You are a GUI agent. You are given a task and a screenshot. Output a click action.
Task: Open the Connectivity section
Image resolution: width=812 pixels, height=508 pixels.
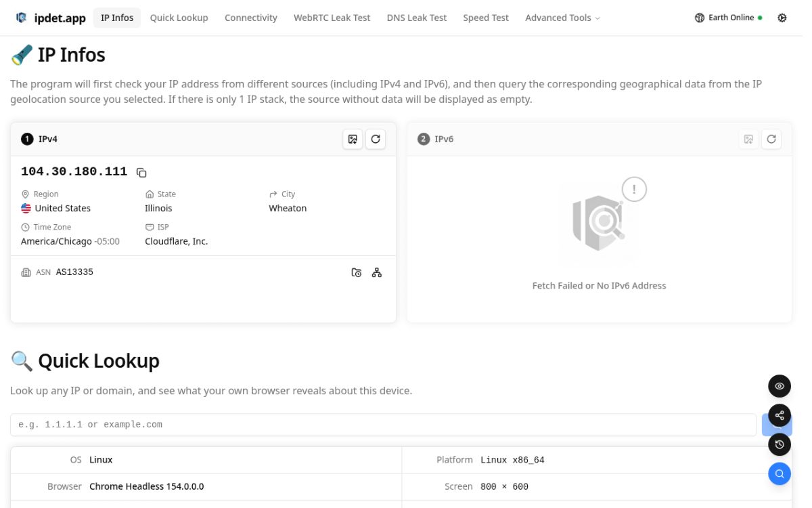click(251, 18)
